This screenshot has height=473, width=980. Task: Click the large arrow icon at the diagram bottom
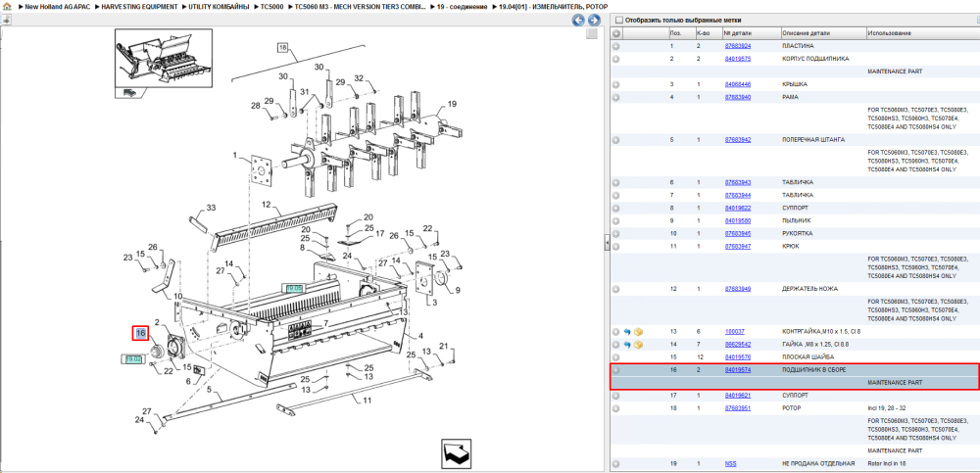click(456, 454)
